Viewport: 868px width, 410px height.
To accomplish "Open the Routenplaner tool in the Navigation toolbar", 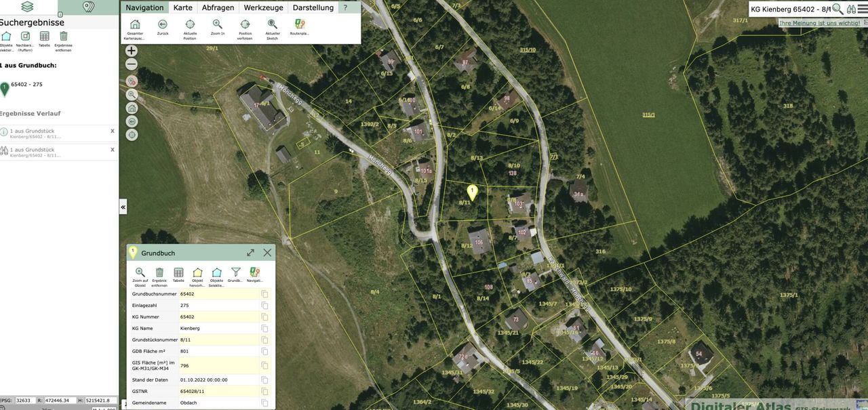I will click(x=299, y=24).
